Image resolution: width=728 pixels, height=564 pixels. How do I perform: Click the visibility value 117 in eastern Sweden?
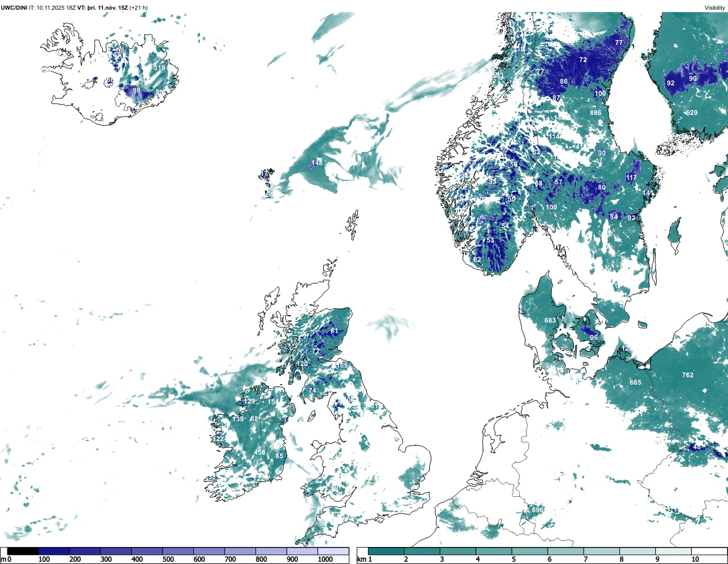pos(631,178)
